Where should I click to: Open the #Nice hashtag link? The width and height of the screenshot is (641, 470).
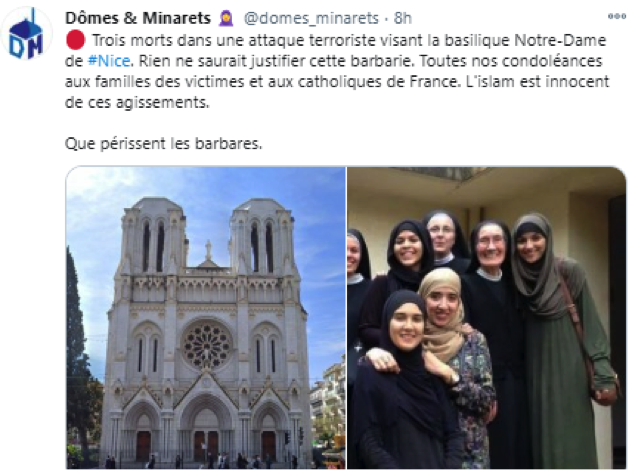(x=109, y=61)
